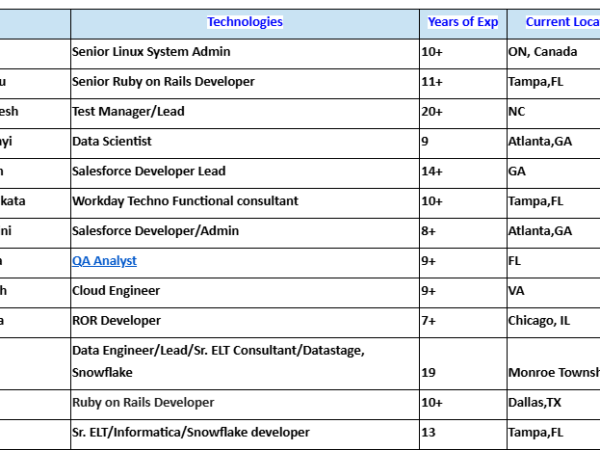This screenshot has height=450, width=600.
Task: Click 9+ in the Cloud Engineer row
Action: (x=463, y=293)
